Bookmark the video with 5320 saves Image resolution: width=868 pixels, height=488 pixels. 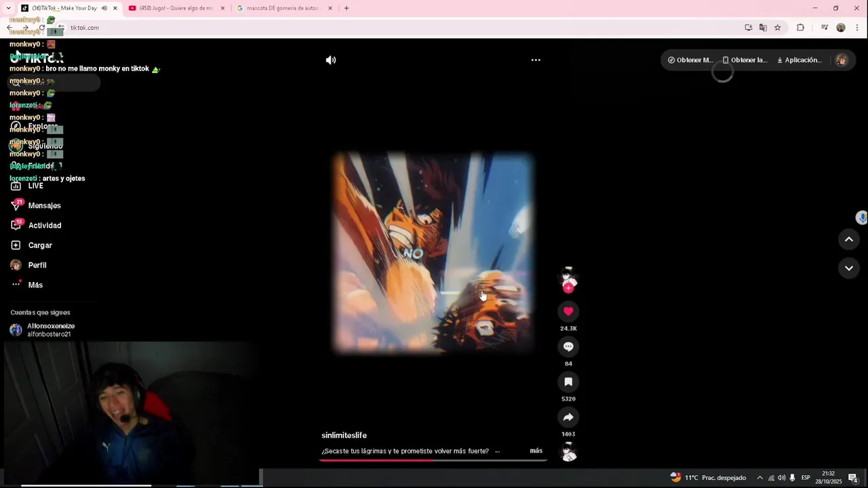(568, 382)
